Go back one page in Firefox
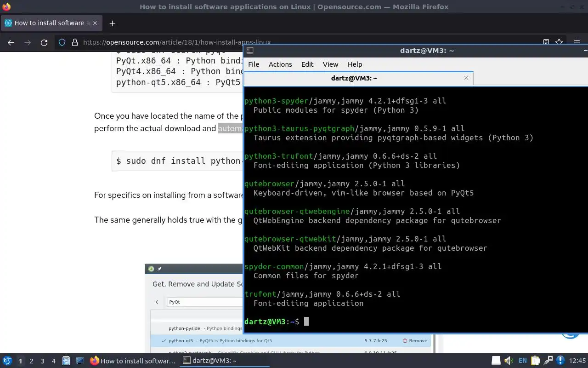This screenshot has height=368, width=588. (11, 42)
